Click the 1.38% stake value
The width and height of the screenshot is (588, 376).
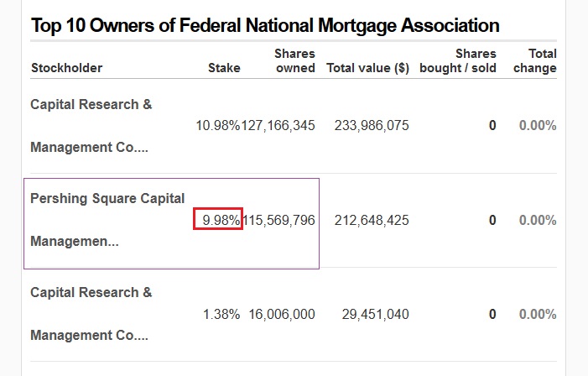pos(221,314)
